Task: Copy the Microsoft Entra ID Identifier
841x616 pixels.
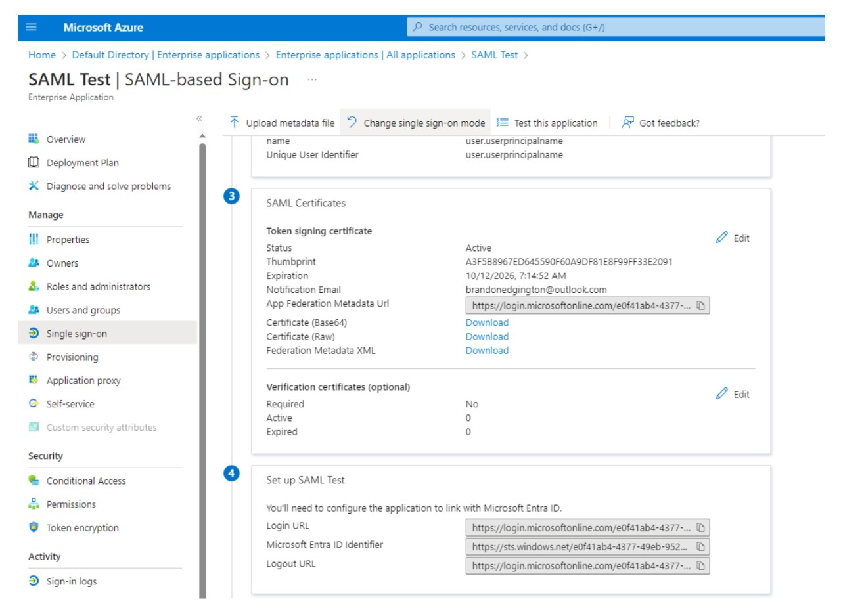Action: click(x=700, y=546)
